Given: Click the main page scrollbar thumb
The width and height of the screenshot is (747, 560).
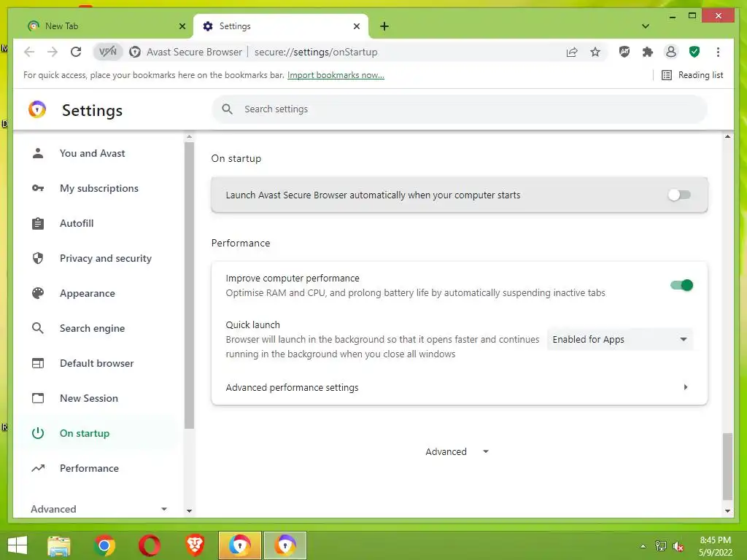Looking at the screenshot, I should [x=727, y=466].
